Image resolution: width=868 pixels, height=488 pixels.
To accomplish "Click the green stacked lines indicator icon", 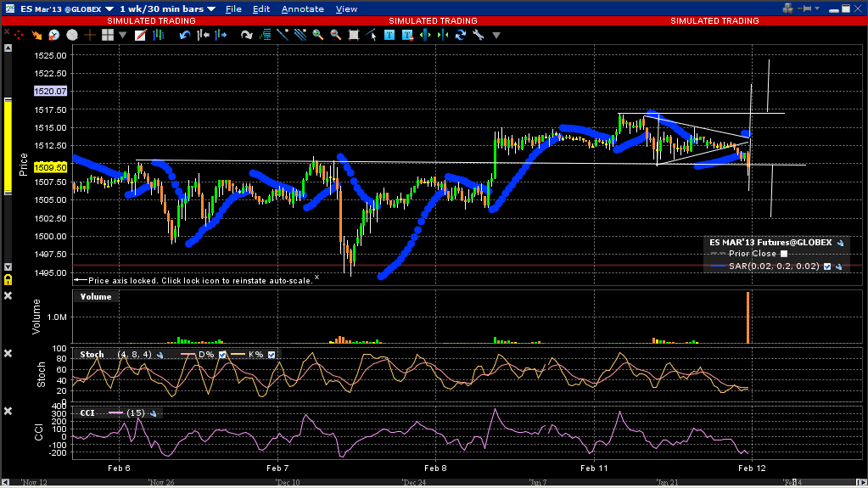I will pos(266,35).
